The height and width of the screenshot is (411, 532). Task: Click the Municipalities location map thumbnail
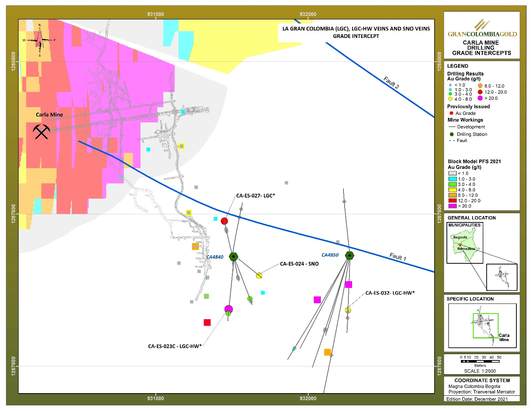click(465, 243)
